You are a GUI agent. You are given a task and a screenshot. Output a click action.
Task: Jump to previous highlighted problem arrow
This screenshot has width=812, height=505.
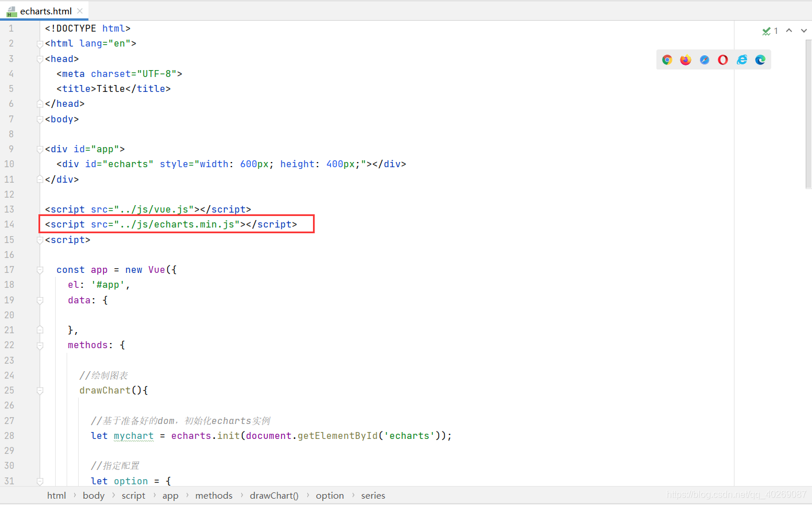pyautogui.click(x=789, y=30)
